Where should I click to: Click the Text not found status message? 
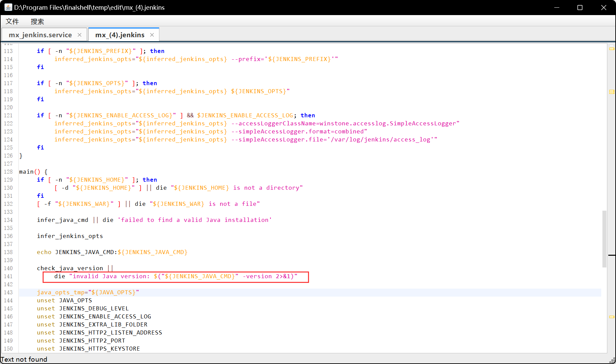24,359
